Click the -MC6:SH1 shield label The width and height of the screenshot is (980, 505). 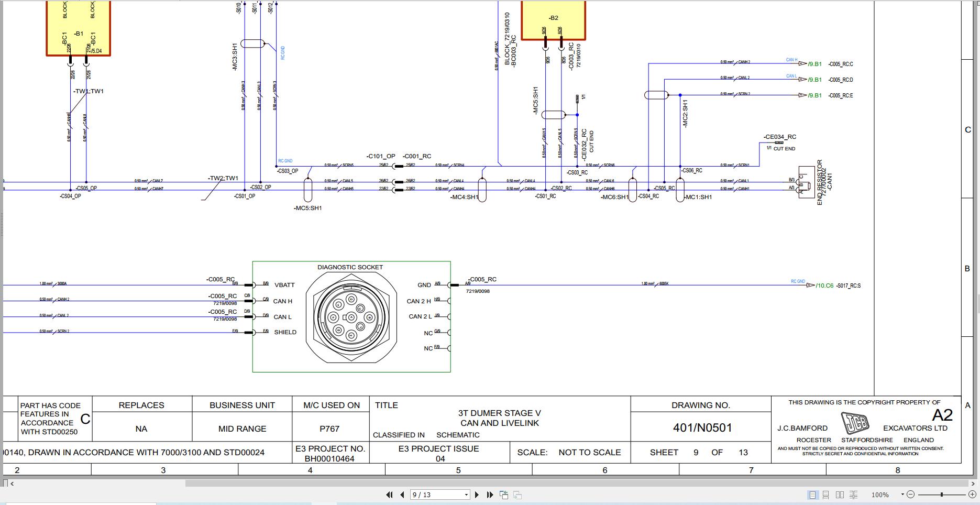pos(614,197)
